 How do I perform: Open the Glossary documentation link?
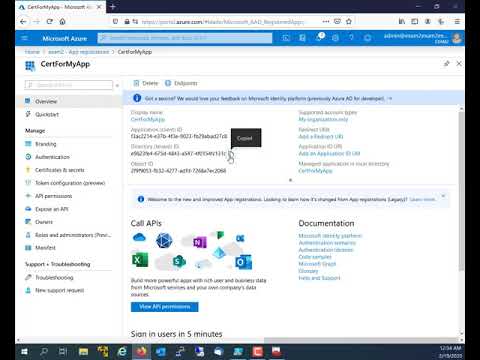point(308,271)
